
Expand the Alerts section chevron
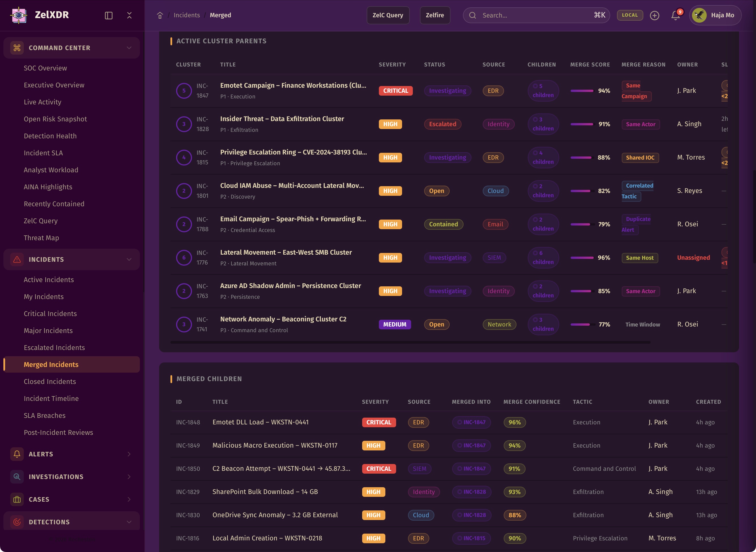(129, 454)
